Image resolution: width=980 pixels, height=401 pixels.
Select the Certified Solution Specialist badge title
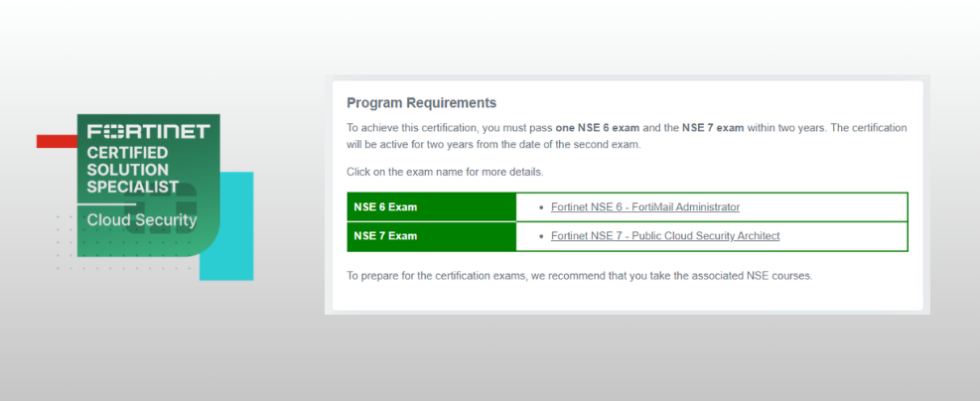coord(133,170)
